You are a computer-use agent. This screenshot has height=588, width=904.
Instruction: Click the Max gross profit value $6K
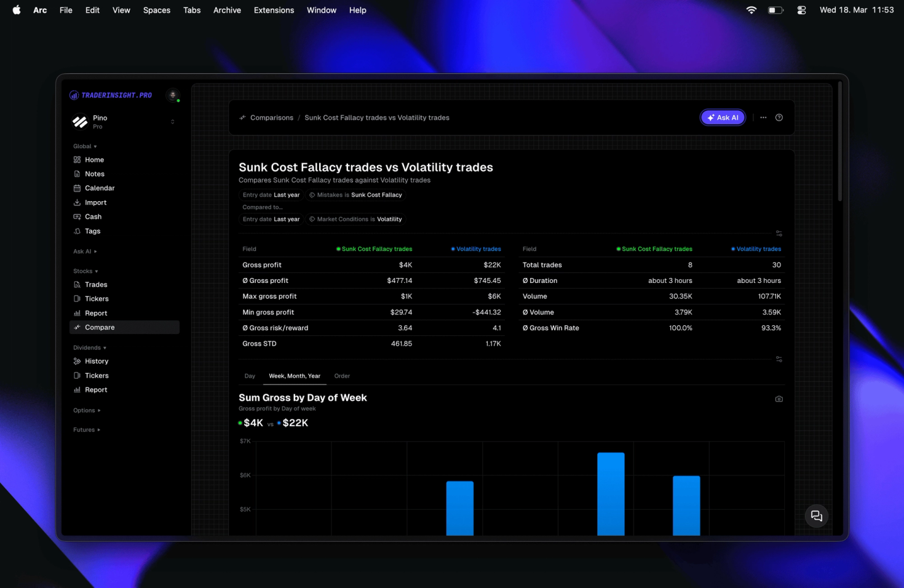point(494,296)
